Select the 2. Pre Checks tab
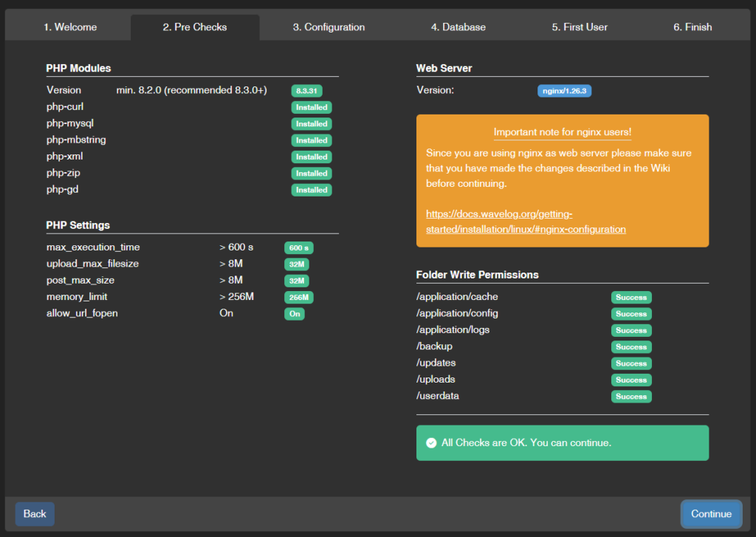Screen dimensions: 756x537 click(195, 27)
